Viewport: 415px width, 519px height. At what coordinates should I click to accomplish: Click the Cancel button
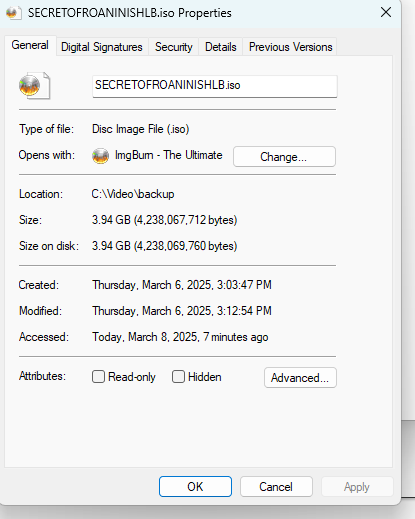point(276,486)
